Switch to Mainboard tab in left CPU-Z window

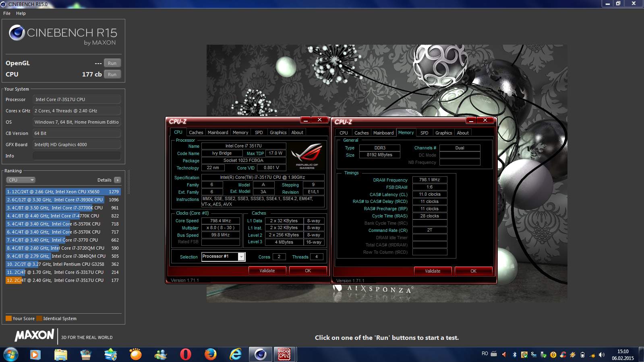coord(218,132)
